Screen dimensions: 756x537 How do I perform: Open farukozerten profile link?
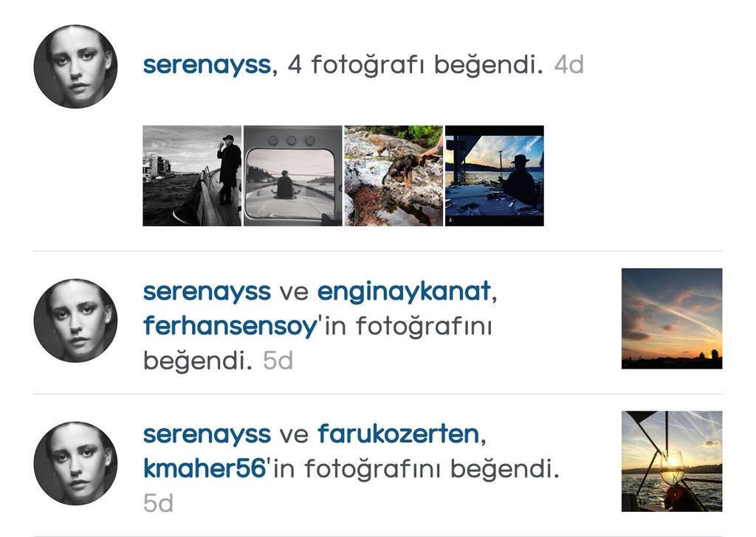click(x=398, y=434)
